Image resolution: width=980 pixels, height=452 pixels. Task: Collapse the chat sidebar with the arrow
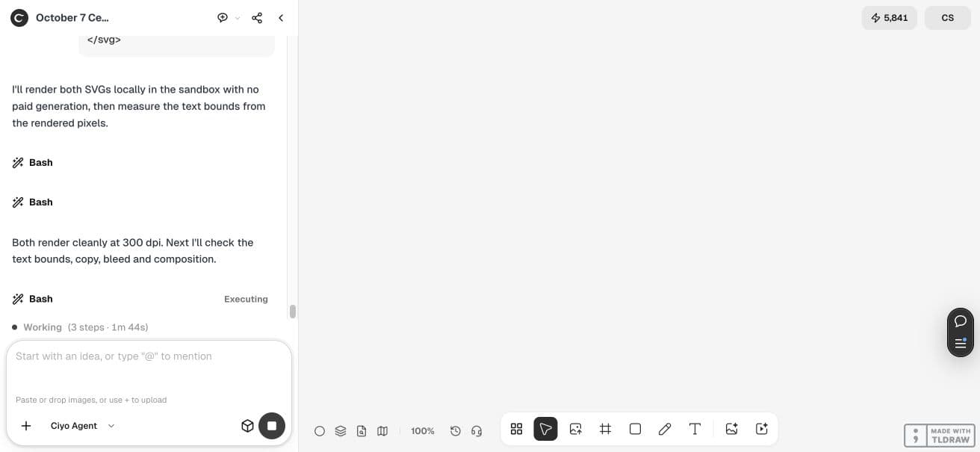[281, 17]
